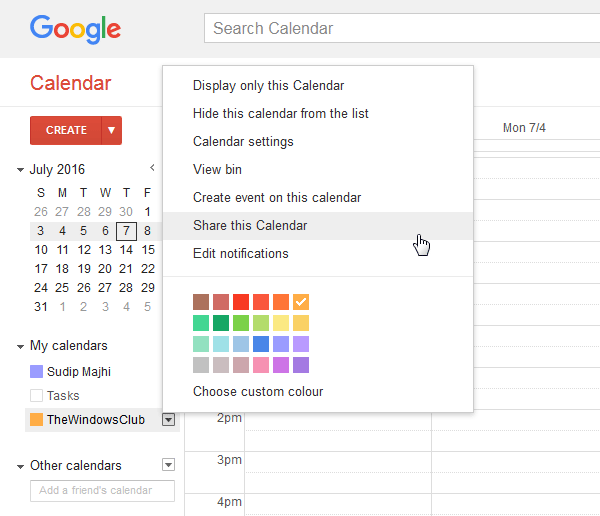Screen dimensions: 600x516
Task: Toggle TheWindowsClub calendar colour box
Action: click(x=36, y=420)
